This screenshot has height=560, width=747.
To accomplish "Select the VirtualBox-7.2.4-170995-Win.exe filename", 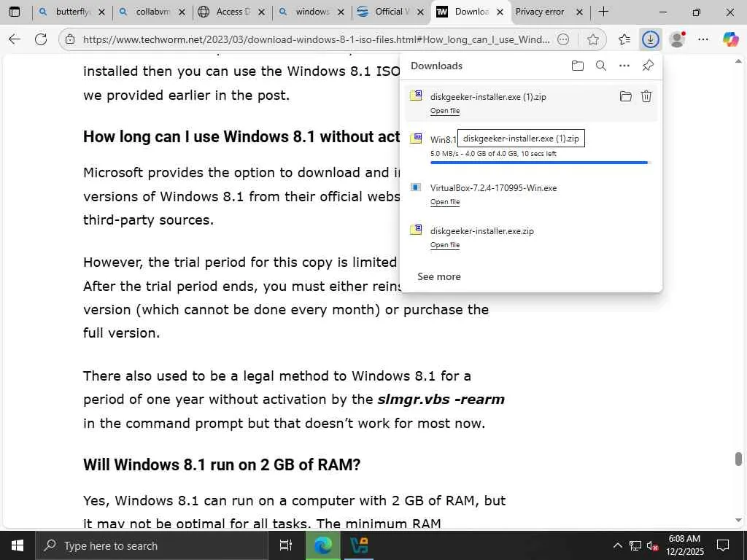I will pyautogui.click(x=494, y=188).
